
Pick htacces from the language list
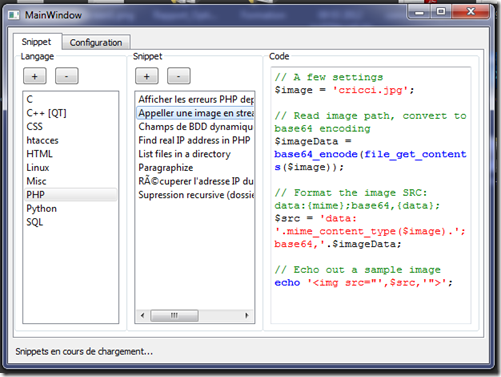[x=71, y=140]
